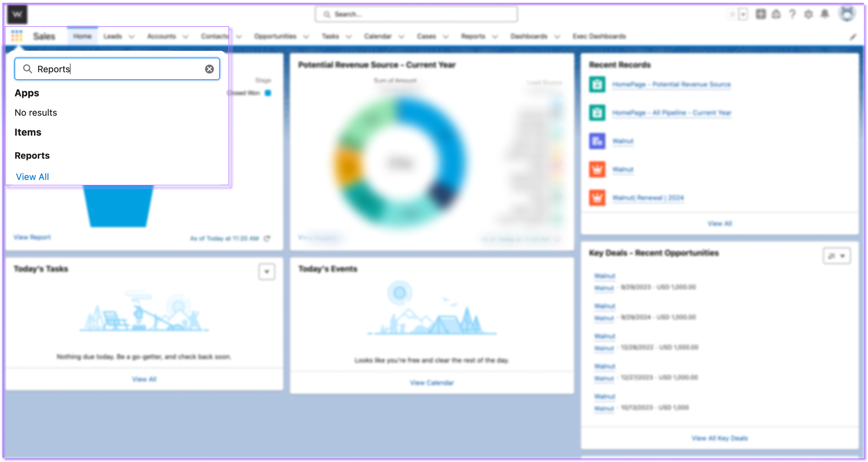Click the purple account icon in Recent Records
The height and width of the screenshot is (462, 868).
pyautogui.click(x=597, y=141)
